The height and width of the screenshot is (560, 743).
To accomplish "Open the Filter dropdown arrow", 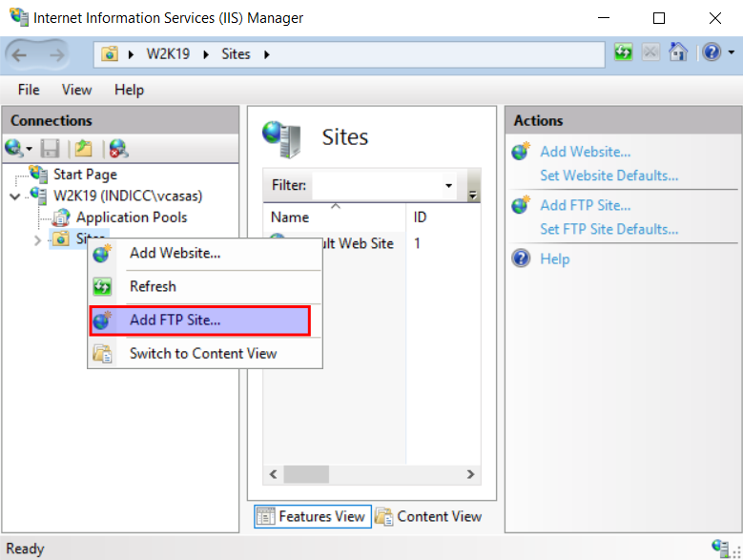I will (x=448, y=186).
